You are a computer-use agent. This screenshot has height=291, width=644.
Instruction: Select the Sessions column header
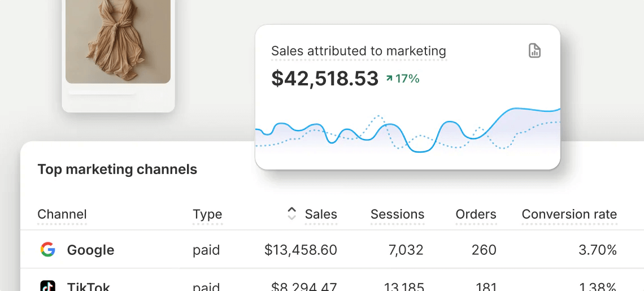pyautogui.click(x=397, y=214)
